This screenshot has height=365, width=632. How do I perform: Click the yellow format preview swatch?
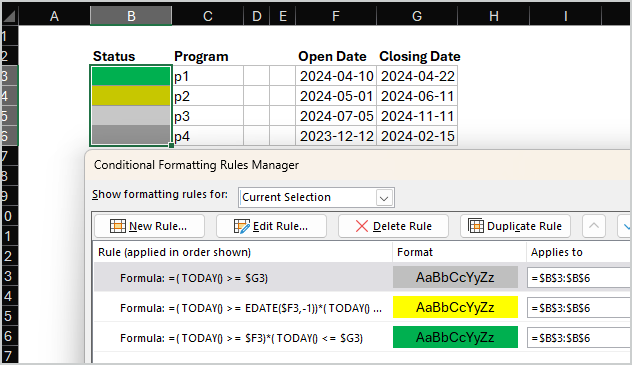(x=455, y=307)
